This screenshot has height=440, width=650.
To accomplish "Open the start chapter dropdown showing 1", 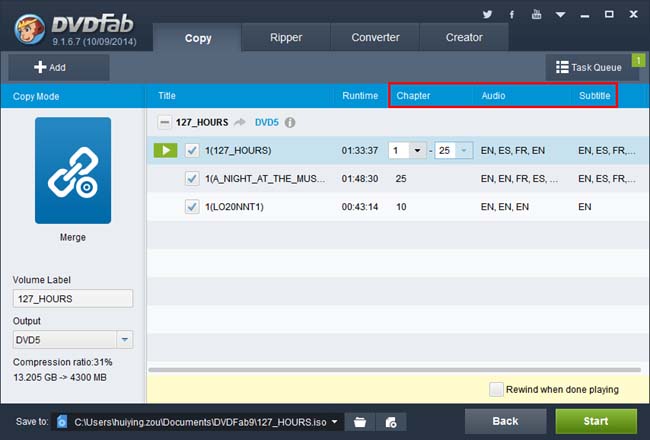I will [417, 150].
